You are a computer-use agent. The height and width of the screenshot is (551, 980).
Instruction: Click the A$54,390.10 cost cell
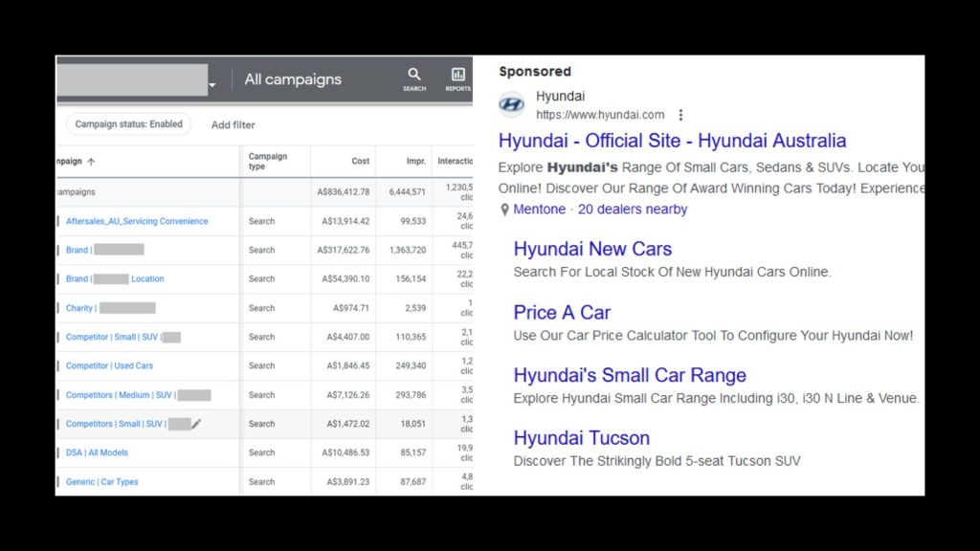pos(345,278)
